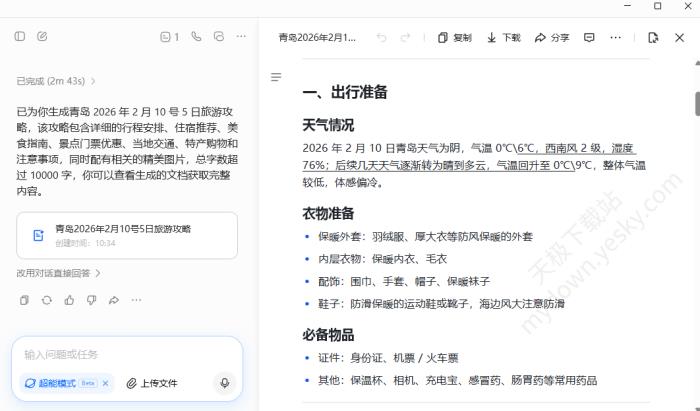Open document toolbar more options
The image size is (700, 411).
(x=615, y=38)
